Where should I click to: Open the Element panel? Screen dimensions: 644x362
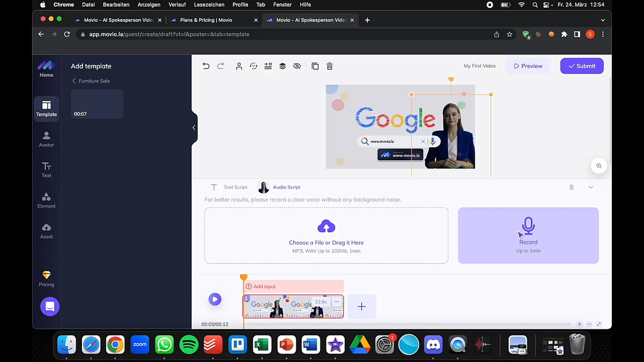46,200
